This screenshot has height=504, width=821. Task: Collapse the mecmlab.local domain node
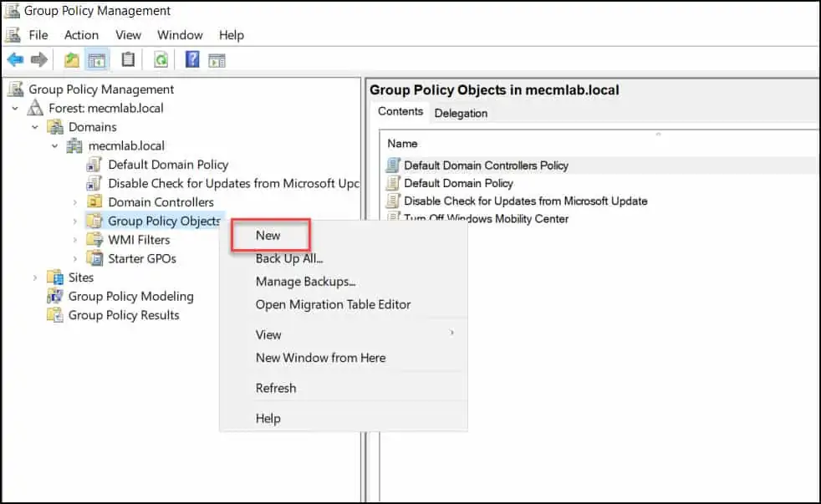tap(55, 146)
